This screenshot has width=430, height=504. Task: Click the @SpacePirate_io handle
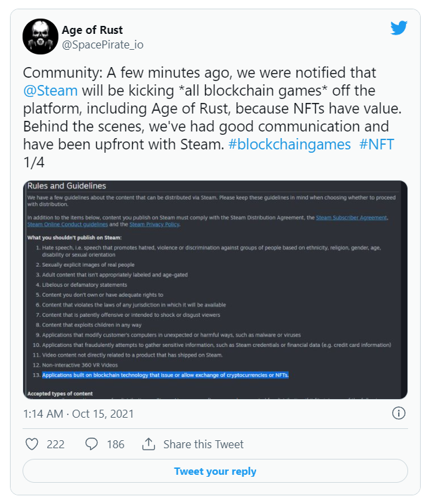pos(102,44)
